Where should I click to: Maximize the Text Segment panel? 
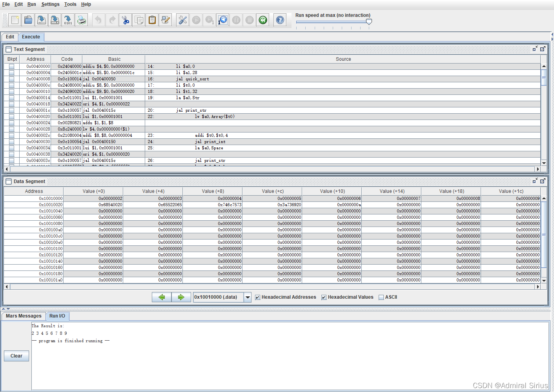[x=543, y=49]
